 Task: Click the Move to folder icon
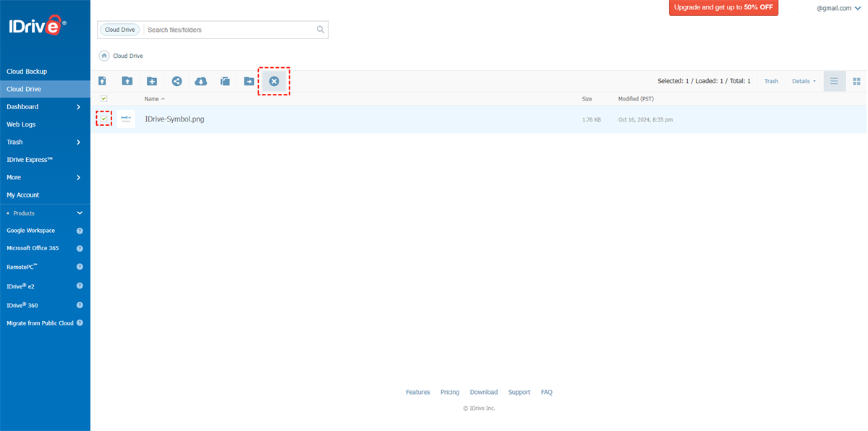click(x=249, y=81)
